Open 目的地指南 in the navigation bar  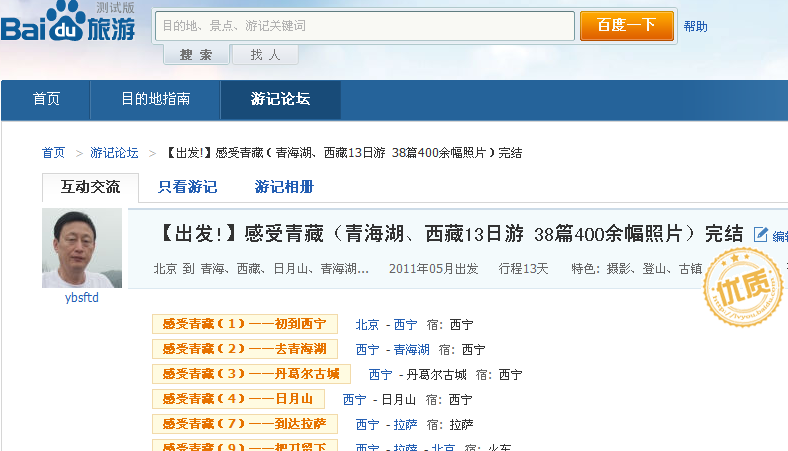click(156, 99)
